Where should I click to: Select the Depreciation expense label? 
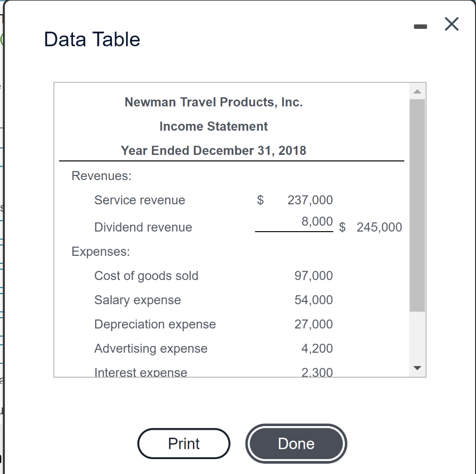155,324
